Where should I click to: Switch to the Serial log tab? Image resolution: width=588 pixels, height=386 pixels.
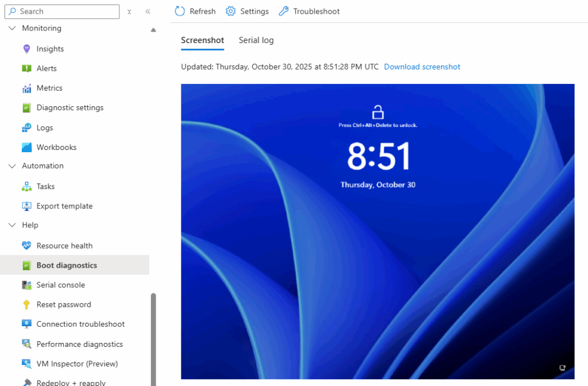[x=256, y=40]
